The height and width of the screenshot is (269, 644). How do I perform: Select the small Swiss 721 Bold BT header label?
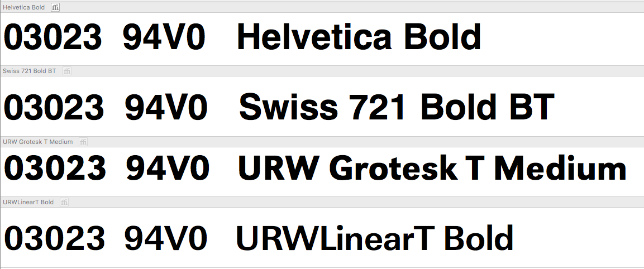[x=29, y=71]
